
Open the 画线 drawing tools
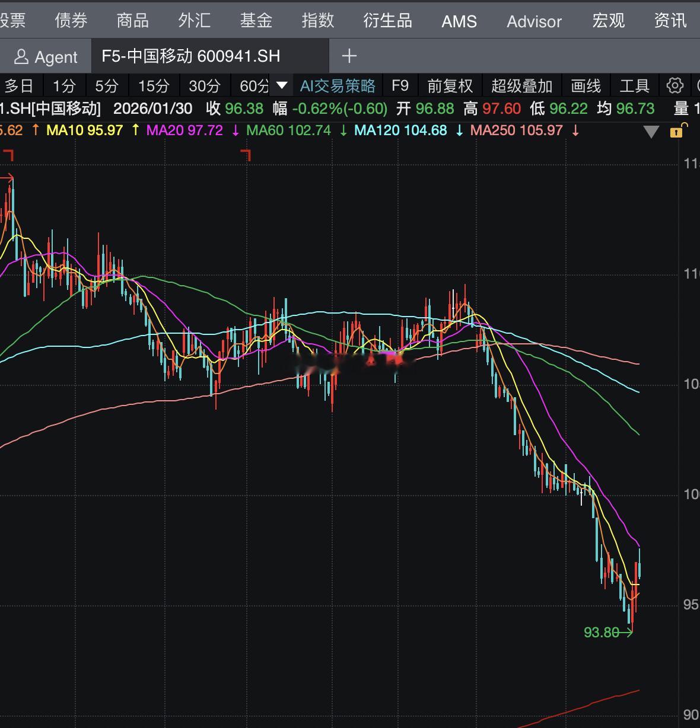585,85
